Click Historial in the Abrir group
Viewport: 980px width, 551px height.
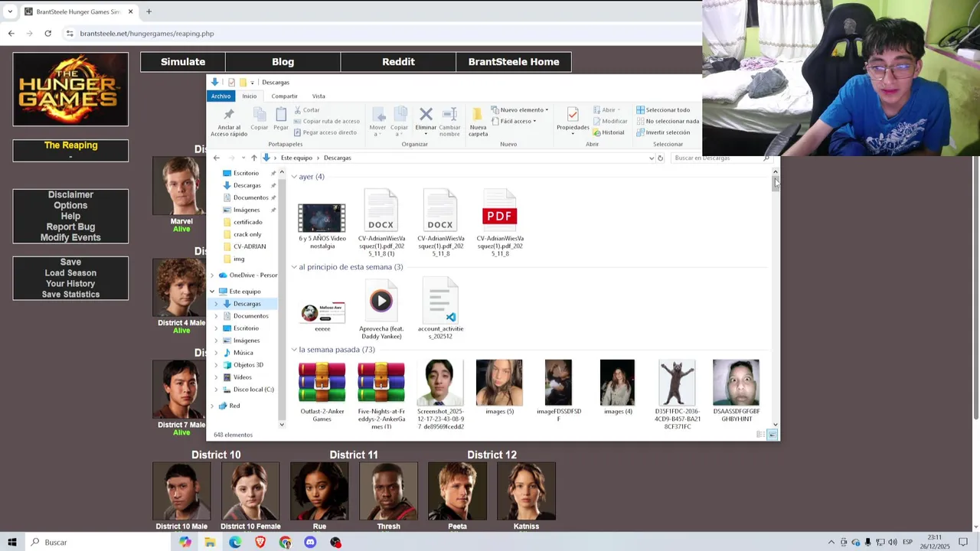click(x=608, y=132)
